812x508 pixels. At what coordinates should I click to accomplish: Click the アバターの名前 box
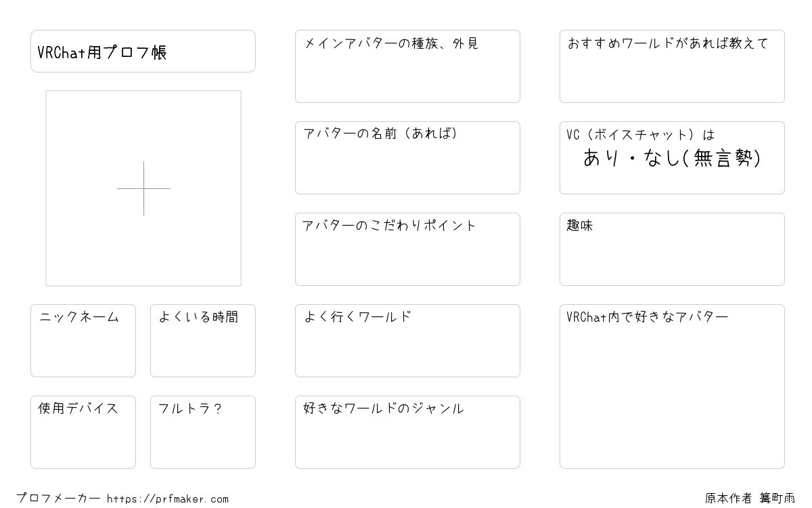tap(407, 158)
